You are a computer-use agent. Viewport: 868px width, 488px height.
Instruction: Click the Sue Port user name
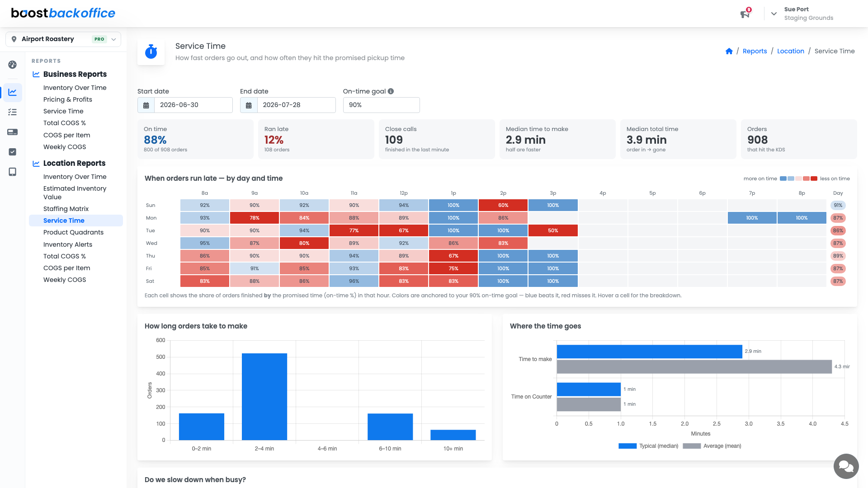coord(796,9)
